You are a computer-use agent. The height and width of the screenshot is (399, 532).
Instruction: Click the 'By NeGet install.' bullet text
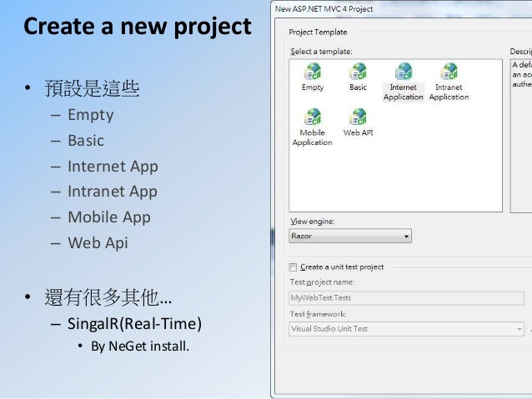tap(140, 347)
